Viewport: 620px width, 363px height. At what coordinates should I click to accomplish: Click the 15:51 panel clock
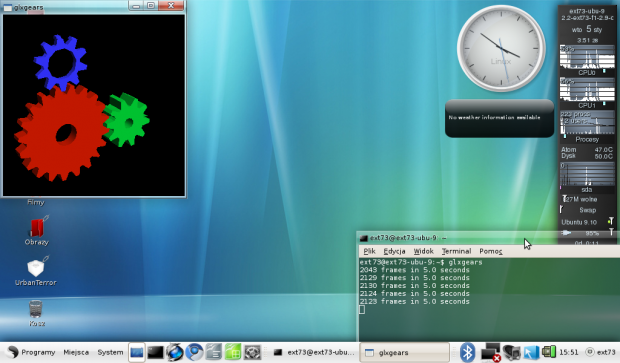pyautogui.click(x=569, y=352)
